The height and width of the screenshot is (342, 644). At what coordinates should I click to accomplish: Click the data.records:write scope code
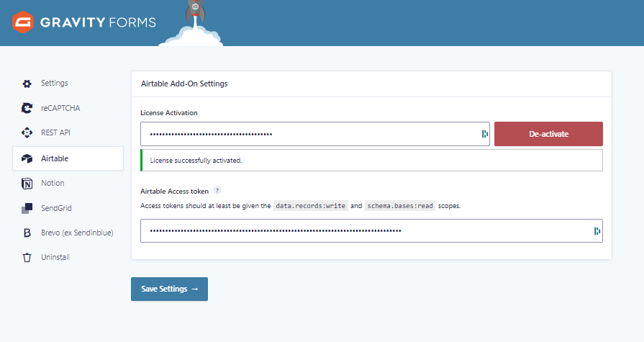click(x=311, y=205)
